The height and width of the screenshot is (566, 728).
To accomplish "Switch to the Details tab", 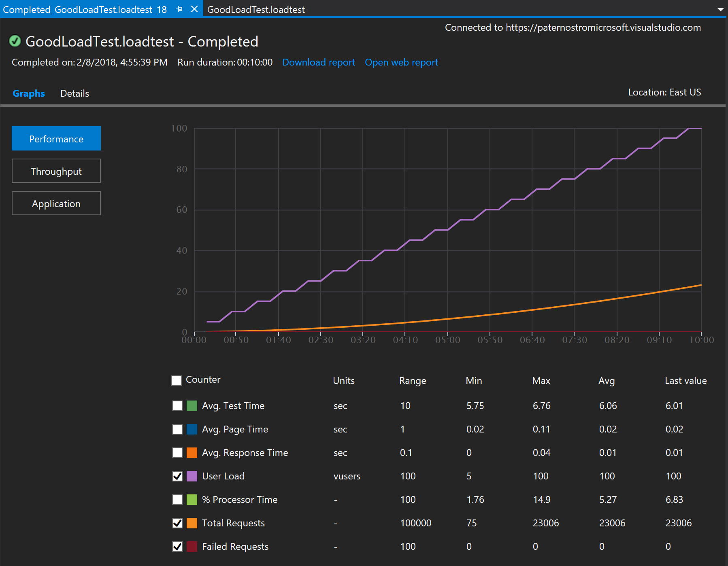I will [x=75, y=93].
